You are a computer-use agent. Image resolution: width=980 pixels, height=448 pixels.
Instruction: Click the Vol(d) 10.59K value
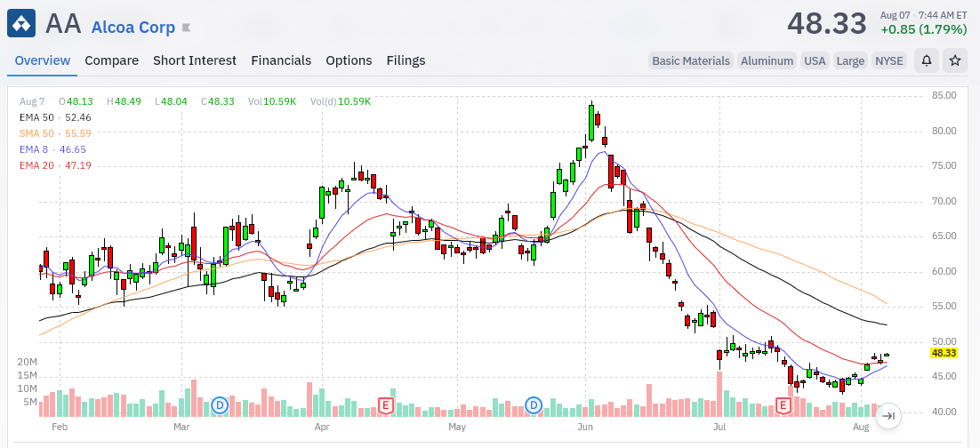[341, 101]
